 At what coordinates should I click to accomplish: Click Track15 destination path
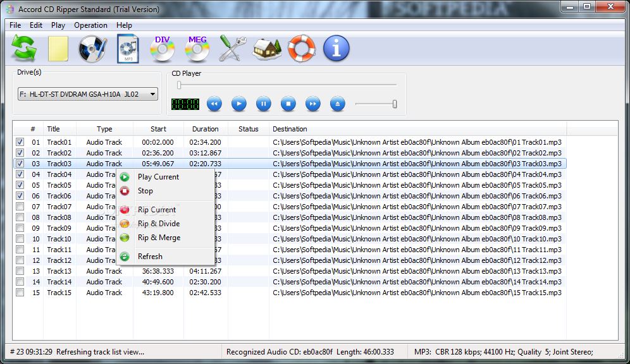pos(417,293)
